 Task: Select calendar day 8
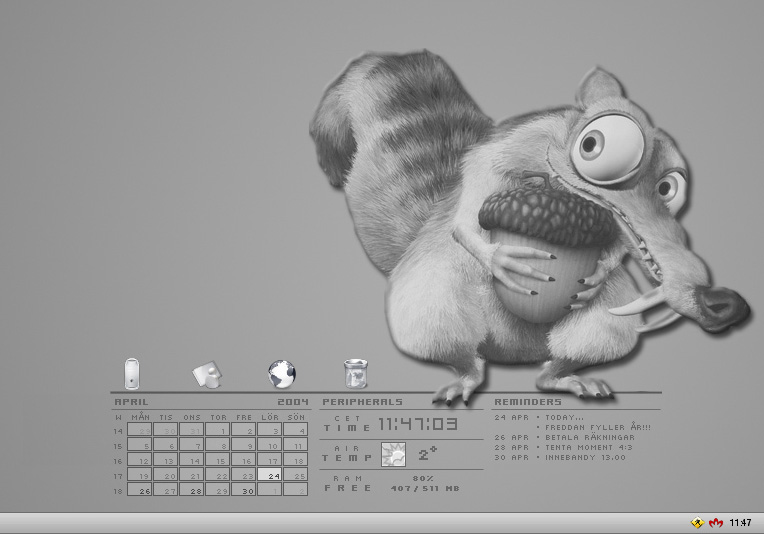218,444
